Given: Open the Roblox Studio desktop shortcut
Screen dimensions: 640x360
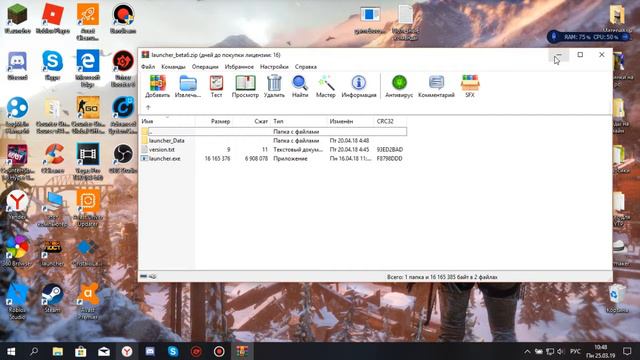Looking at the screenshot, I should (x=18, y=301).
